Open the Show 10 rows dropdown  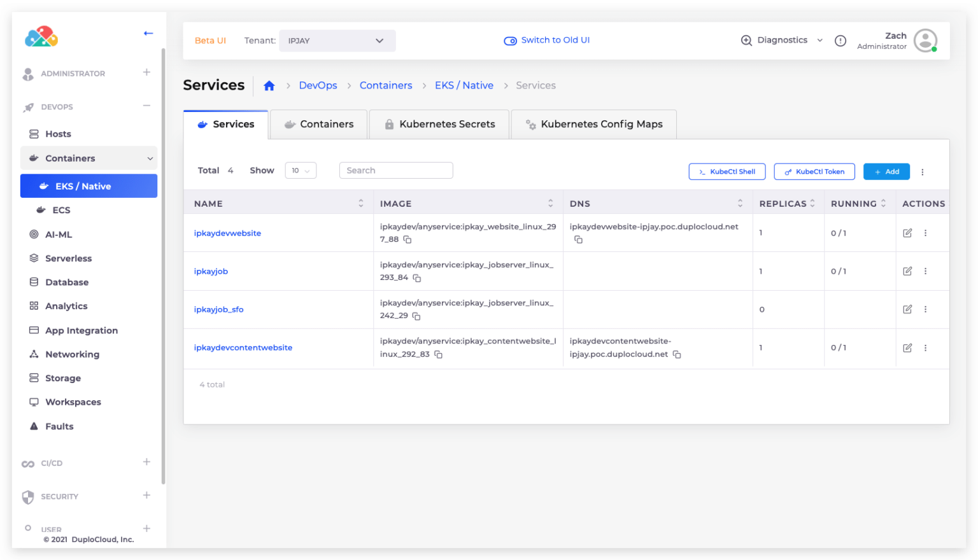click(x=301, y=171)
